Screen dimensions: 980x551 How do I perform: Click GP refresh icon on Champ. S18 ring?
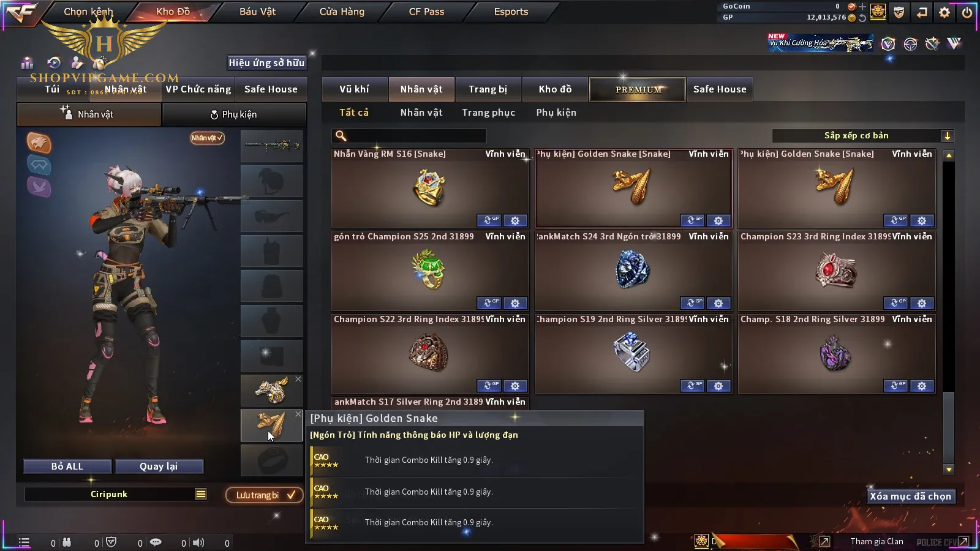click(x=895, y=386)
